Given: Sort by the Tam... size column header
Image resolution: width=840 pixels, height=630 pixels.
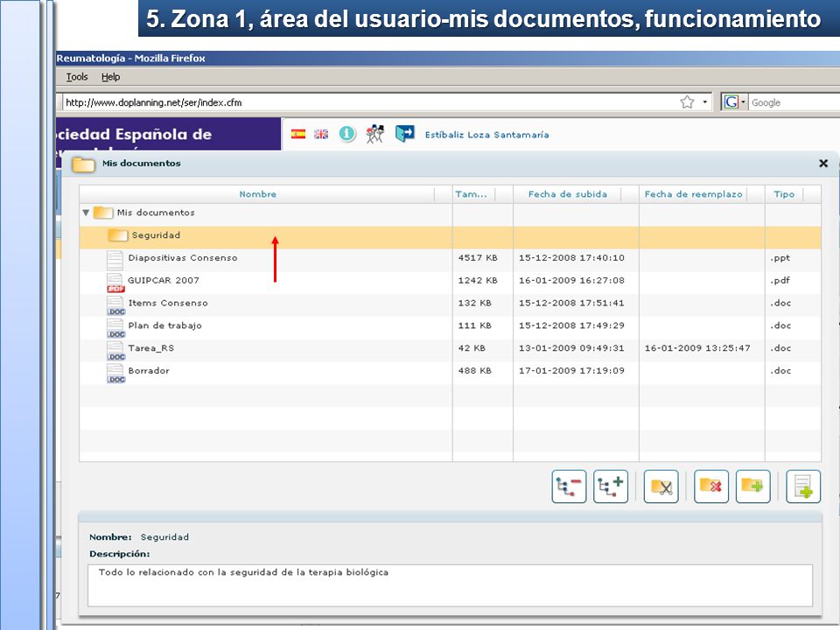Looking at the screenshot, I should pyautogui.click(x=472, y=194).
